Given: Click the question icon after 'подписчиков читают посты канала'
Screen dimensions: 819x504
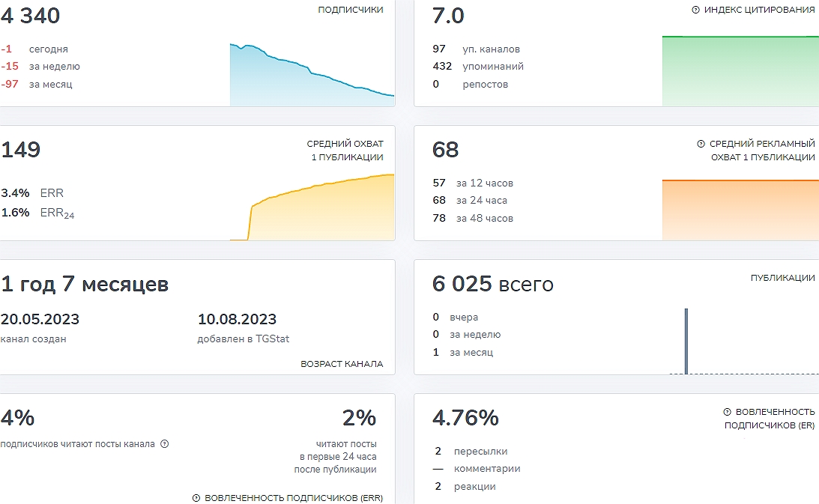Looking at the screenshot, I should (x=165, y=443).
